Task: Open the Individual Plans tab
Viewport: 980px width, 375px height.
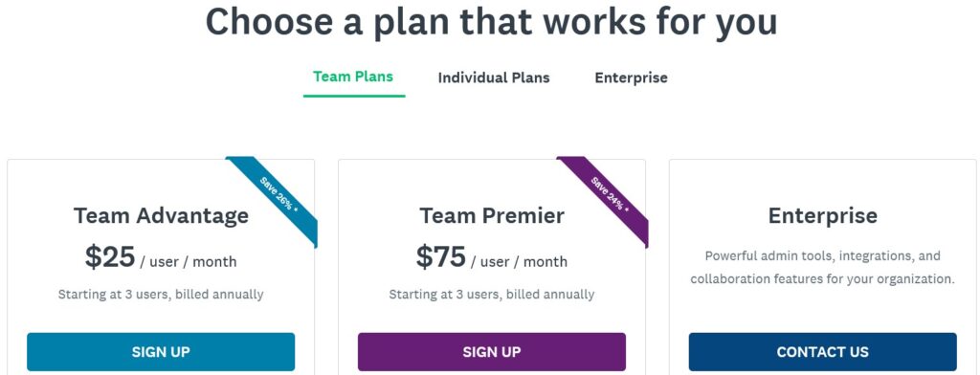Action: [494, 78]
